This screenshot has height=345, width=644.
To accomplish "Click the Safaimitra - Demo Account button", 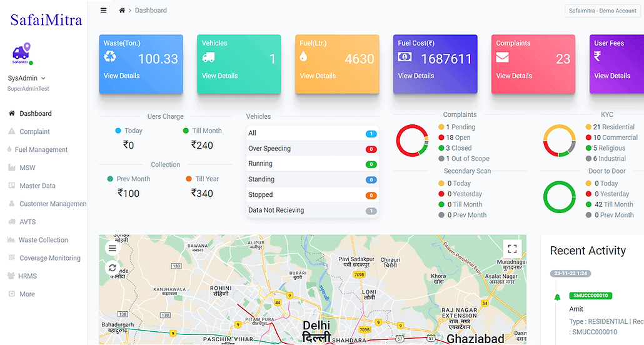I will point(603,11).
